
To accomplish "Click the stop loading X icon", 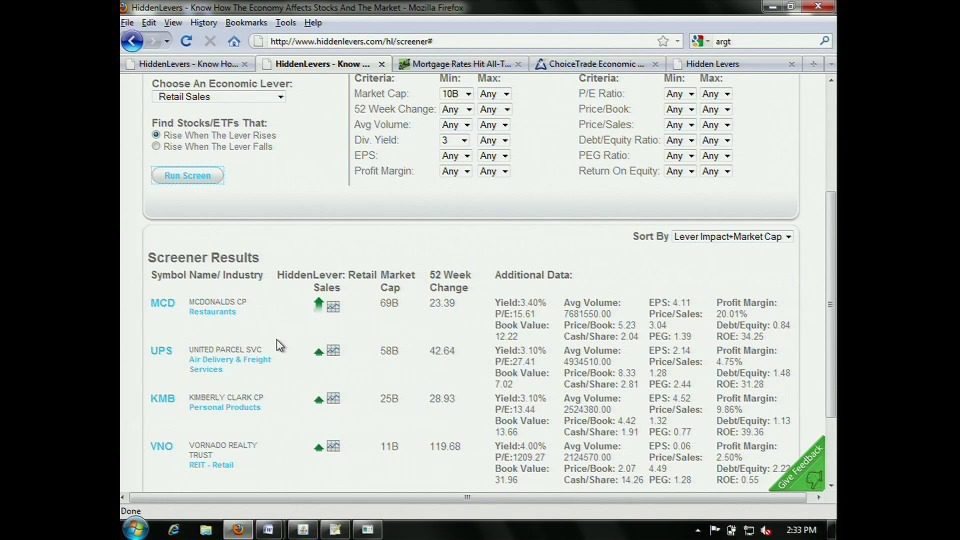I will 210,41.
